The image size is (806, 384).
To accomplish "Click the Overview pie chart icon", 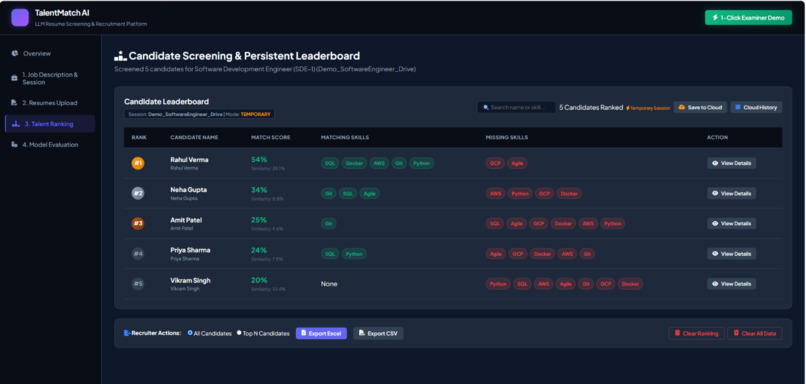I will (x=14, y=53).
